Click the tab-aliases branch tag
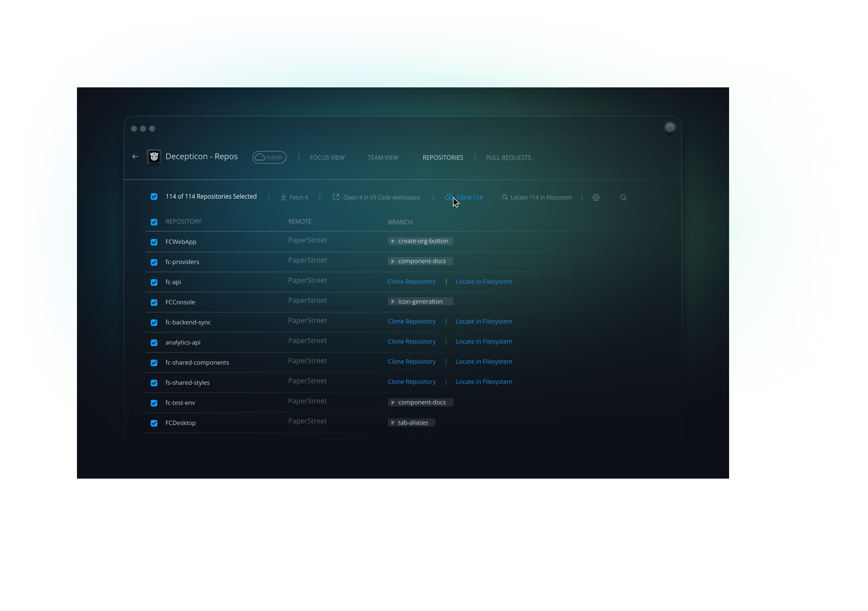This screenshot has width=868, height=611. click(x=411, y=422)
